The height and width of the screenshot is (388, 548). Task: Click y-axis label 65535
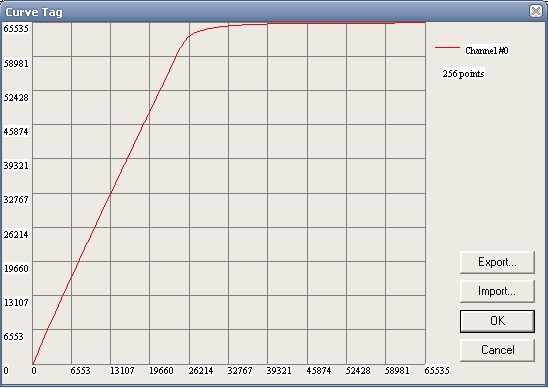pyautogui.click(x=16, y=29)
